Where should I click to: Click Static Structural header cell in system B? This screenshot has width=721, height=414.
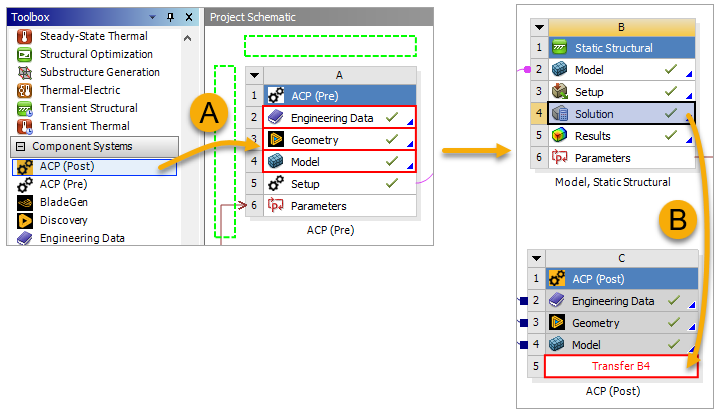pos(622,47)
